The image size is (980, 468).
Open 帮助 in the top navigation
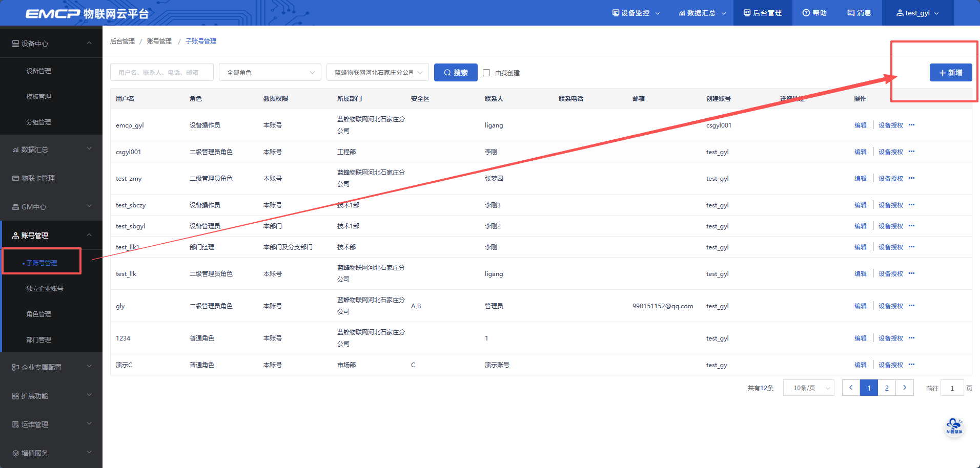pos(814,13)
